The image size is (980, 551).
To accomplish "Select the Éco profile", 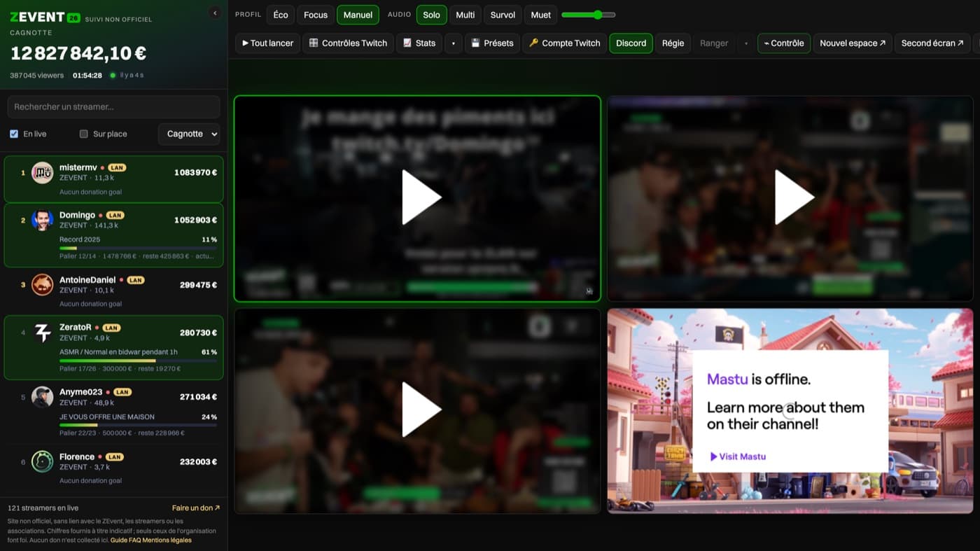I will pyautogui.click(x=281, y=15).
